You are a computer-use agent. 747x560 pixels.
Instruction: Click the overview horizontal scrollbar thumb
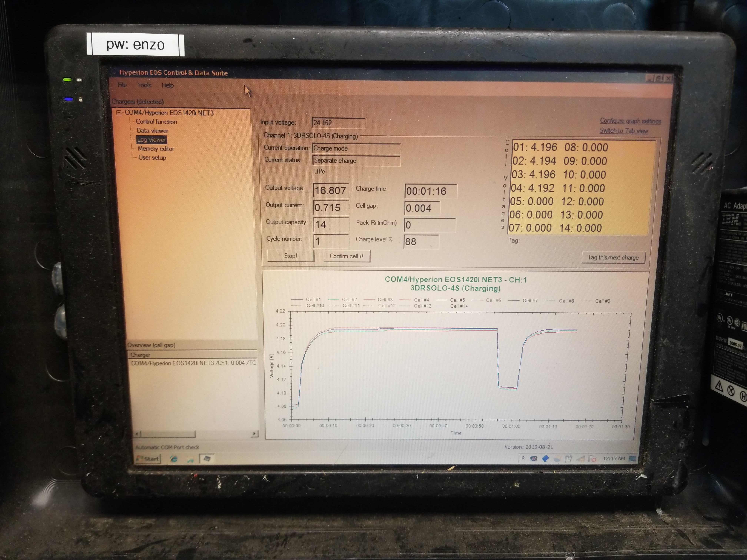coord(168,434)
